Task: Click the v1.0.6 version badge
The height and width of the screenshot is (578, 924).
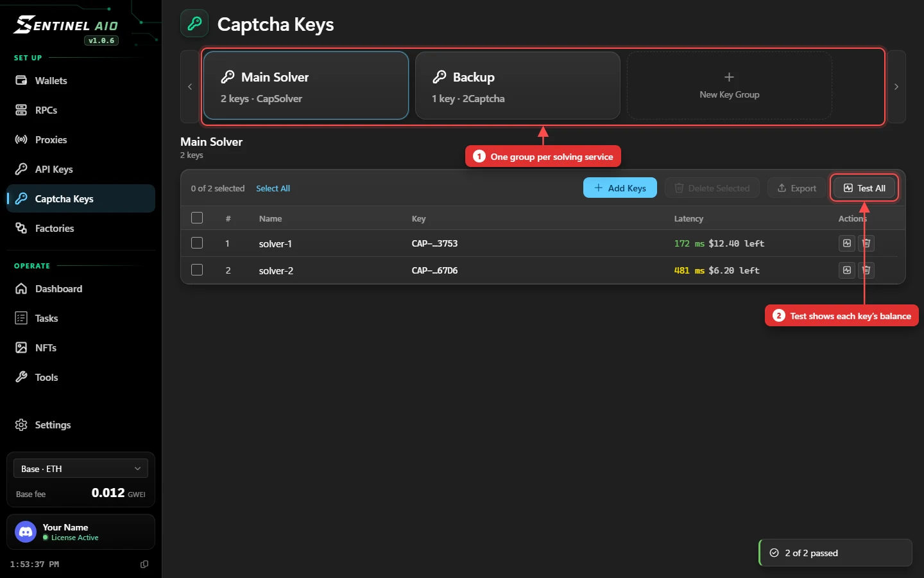Action: (101, 40)
